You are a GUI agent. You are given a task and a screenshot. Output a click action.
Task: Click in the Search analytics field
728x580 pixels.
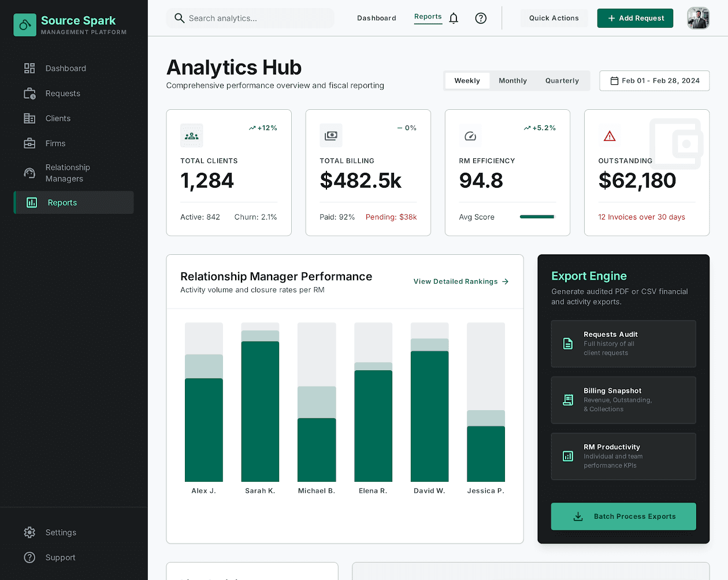pos(250,18)
